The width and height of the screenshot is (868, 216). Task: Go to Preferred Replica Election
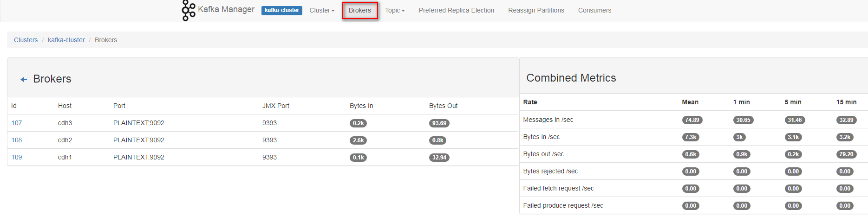(x=456, y=10)
